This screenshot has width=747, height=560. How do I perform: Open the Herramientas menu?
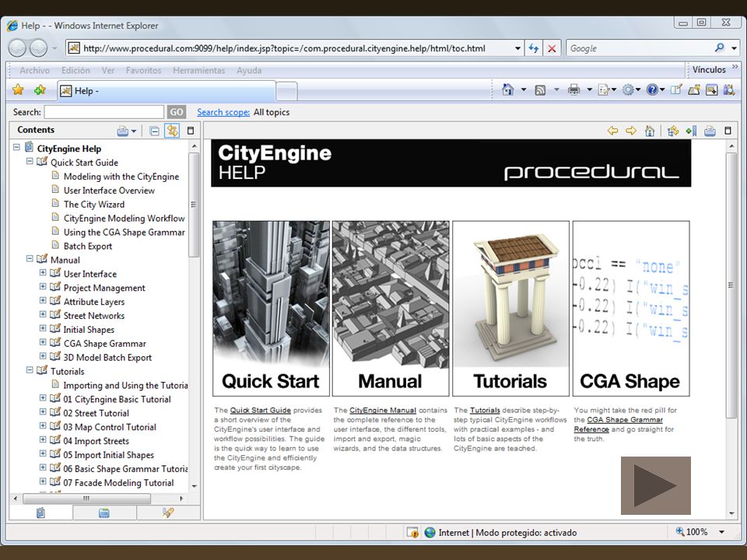point(199,70)
